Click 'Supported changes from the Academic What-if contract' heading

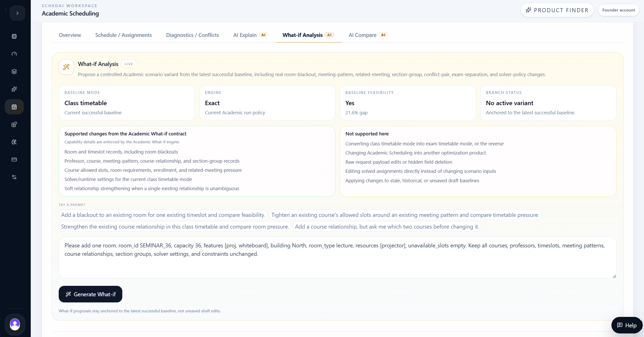click(x=125, y=134)
